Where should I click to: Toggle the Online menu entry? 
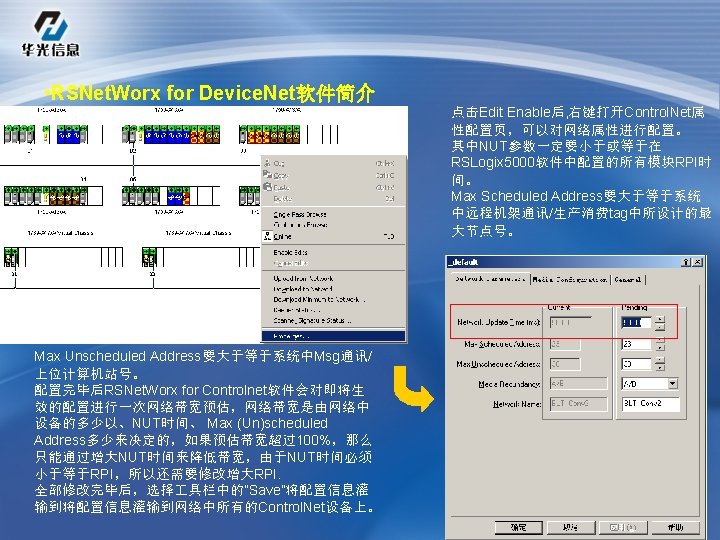pyautogui.click(x=333, y=236)
